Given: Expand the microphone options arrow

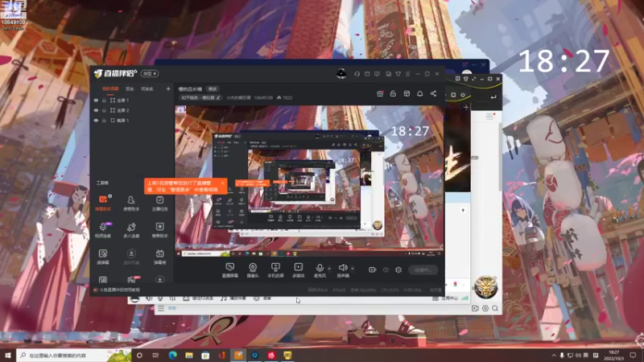Looking at the screenshot, I should click(x=329, y=269).
